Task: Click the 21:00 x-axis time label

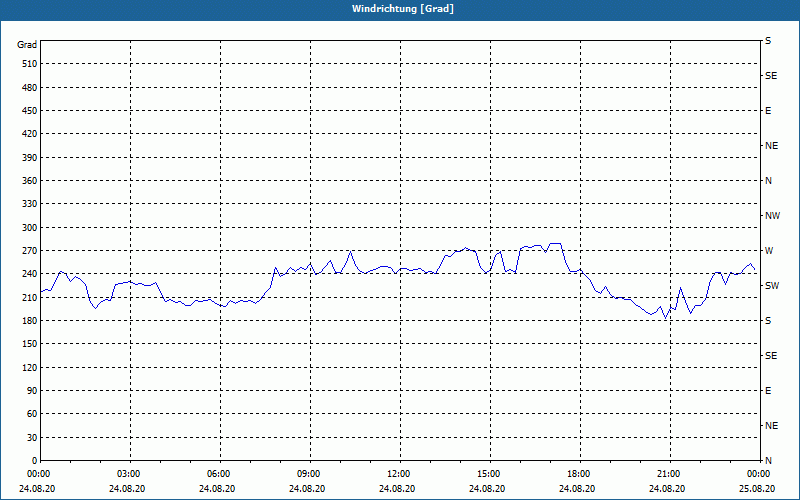Action: (668, 474)
